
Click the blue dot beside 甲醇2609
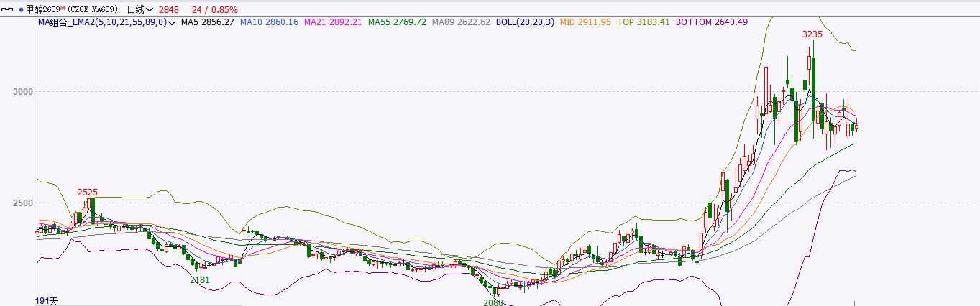click(20, 10)
